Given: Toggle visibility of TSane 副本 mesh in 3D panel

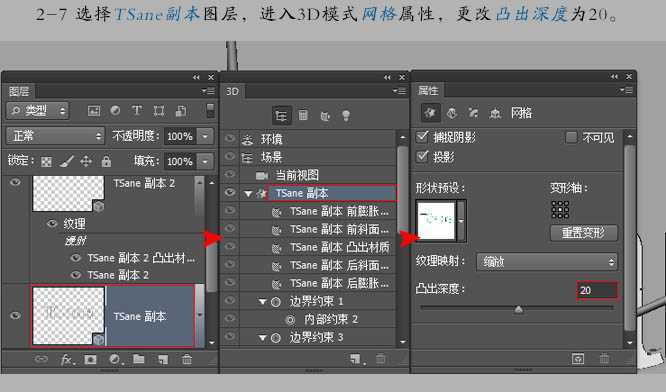Looking at the screenshot, I should [230, 193].
